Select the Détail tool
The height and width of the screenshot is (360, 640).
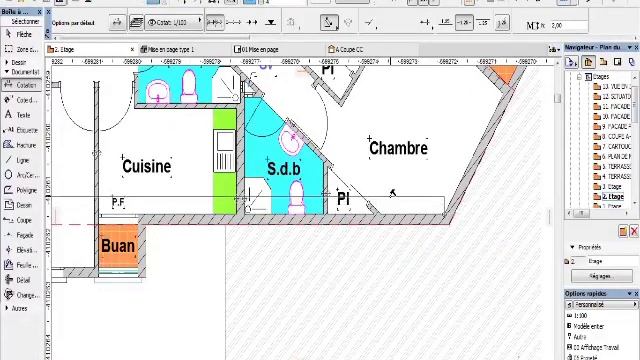20,280
